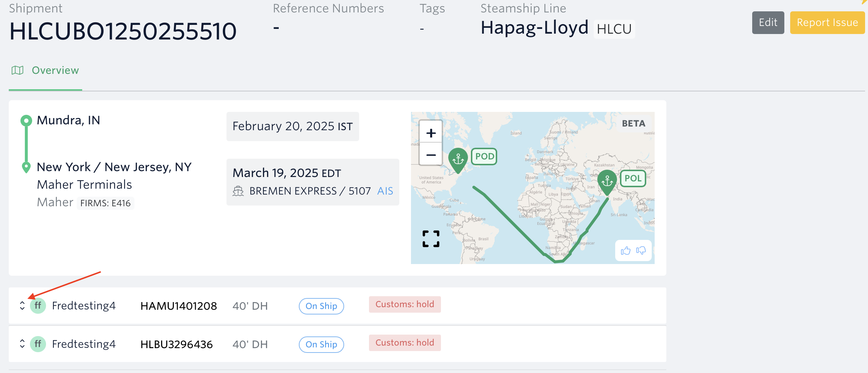Click the ff avatar for HLBU3296436
The width and height of the screenshot is (868, 373).
click(x=38, y=344)
